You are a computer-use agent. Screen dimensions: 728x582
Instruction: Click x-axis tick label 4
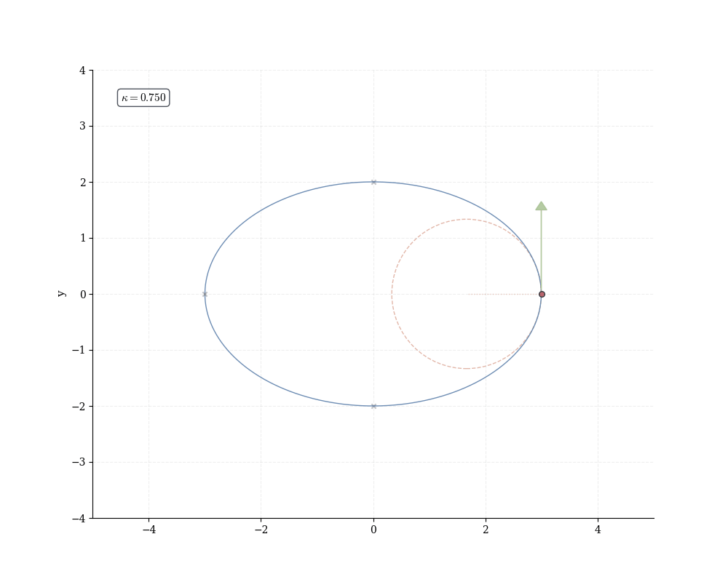pyautogui.click(x=598, y=530)
